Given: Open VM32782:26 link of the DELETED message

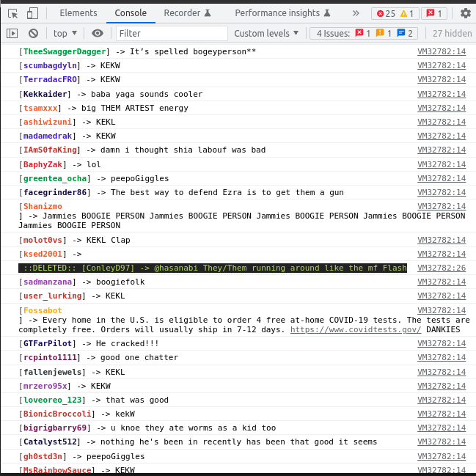Looking at the screenshot, I should [x=442, y=268].
